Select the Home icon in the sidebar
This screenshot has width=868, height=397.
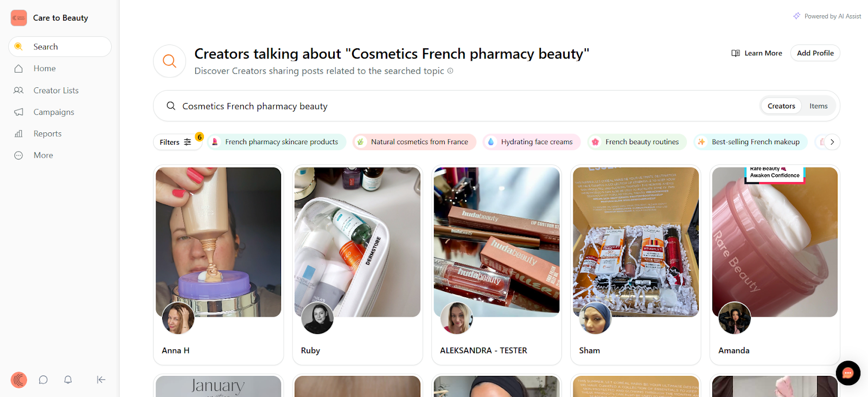pyautogui.click(x=44, y=68)
